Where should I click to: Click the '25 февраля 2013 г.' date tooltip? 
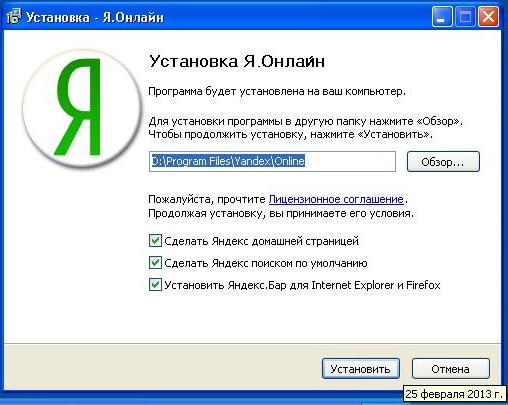coord(454,394)
